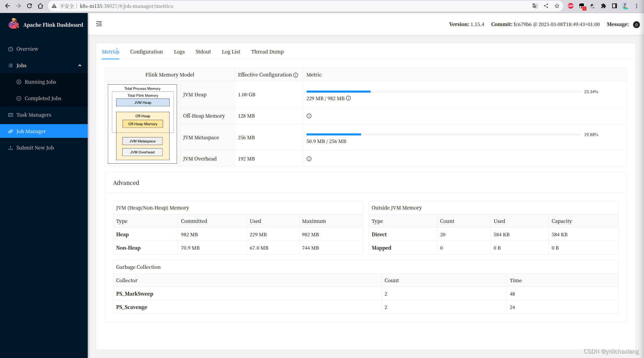
Task: Click the Task Managers sidebar icon
Action: pyautogui.click(x=11, y=115)
